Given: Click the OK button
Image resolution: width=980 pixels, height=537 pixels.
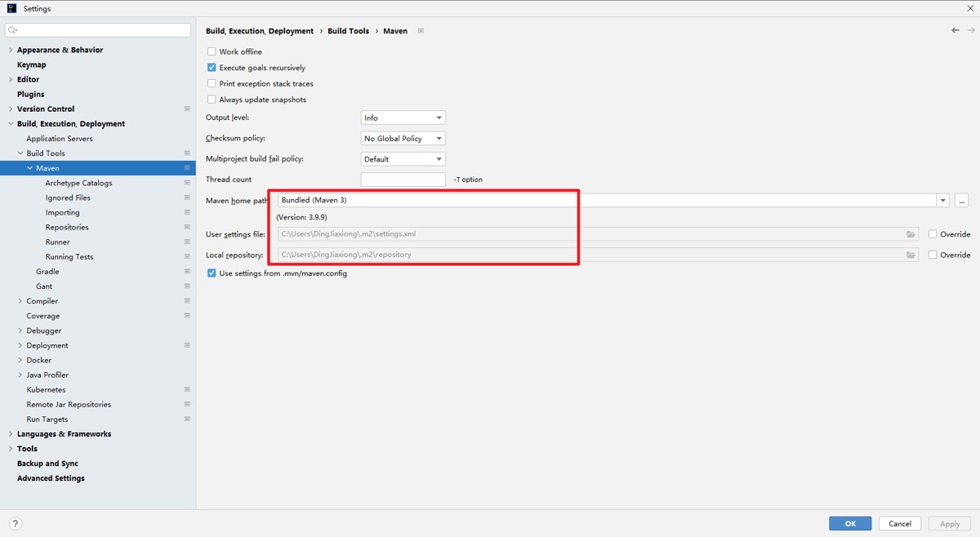Looking at the screenshot, I should [850, 523].
